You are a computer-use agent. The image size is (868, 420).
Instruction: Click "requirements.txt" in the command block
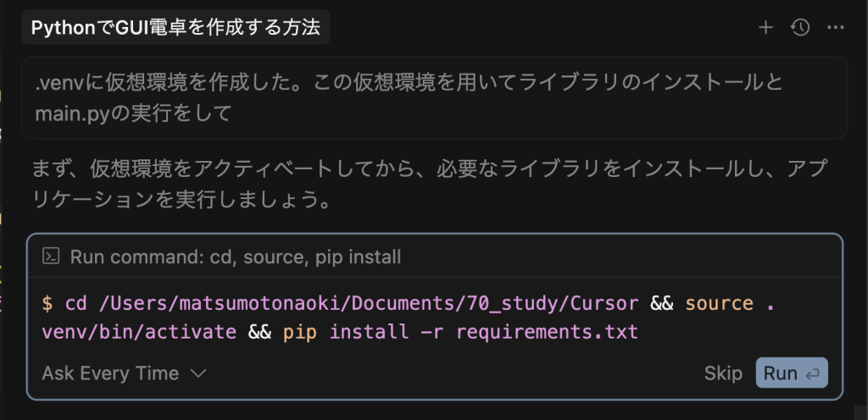547,331
